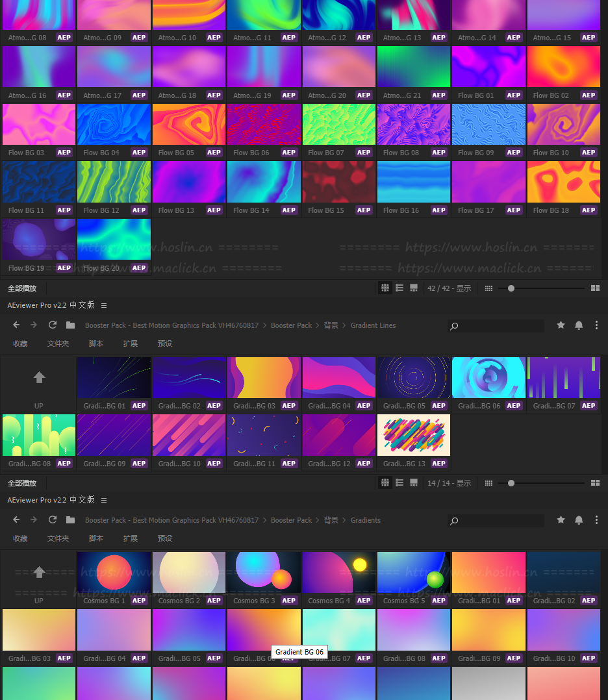The height and width of the screenshot is (700, 608).
Task: Click 全部播放 button above Gradients panel
Action: 22,483
